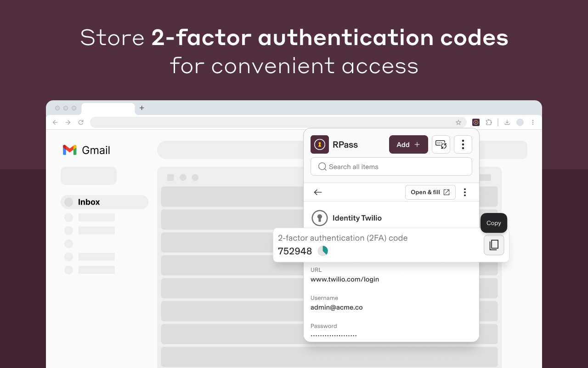
Task: Open the browser downloads icon
Action: point(507,122)
